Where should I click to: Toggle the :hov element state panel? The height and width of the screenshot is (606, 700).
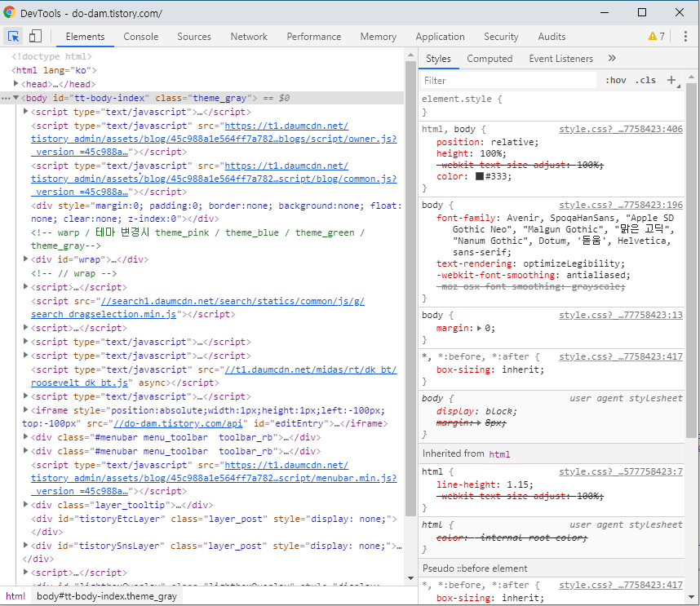pyautogui.click(x=616, y=80)
